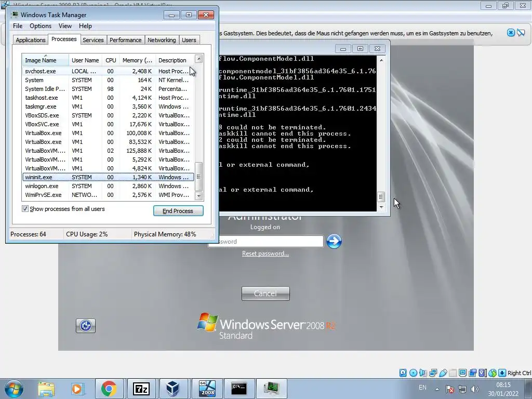Expand hidden system tray icons arrow
532x399 pixels.
[437, 389]
